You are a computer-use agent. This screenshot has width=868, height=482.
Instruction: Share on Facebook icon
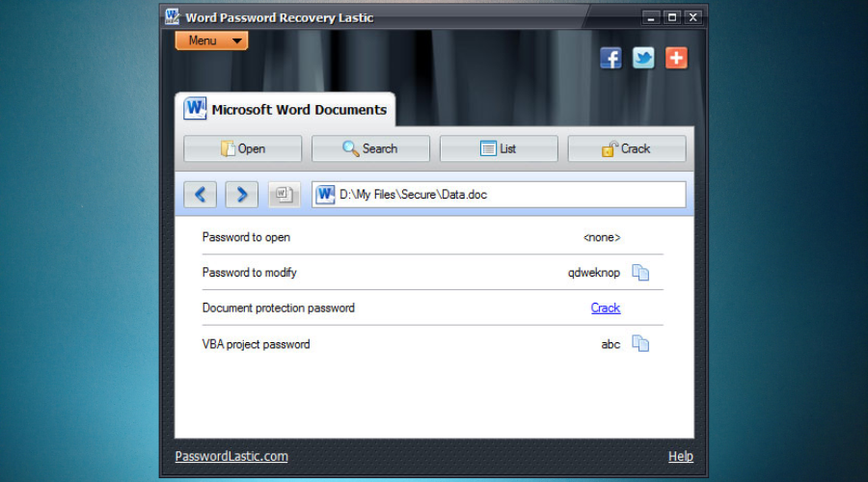point(610,58)
